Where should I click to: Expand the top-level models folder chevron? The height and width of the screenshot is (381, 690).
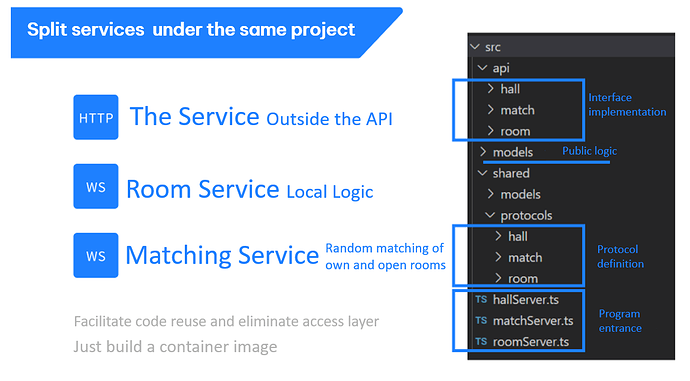tap(483, 152)
